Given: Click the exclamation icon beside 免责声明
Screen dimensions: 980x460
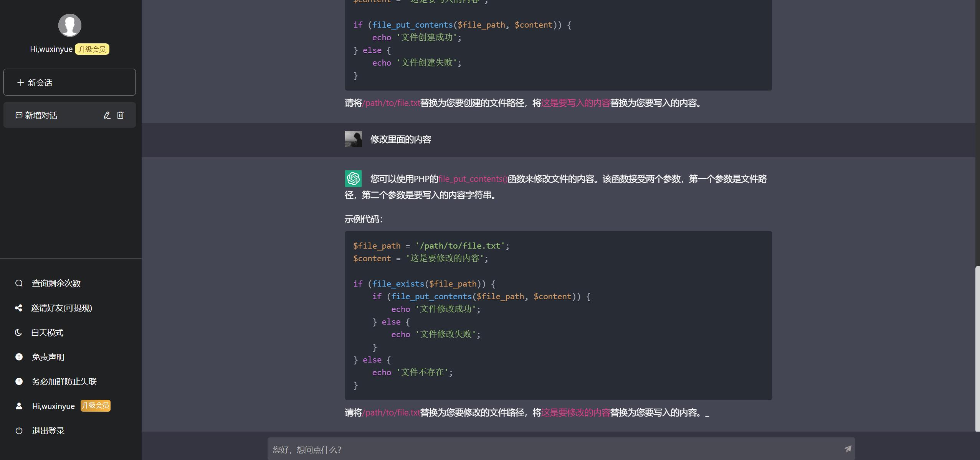Looking at the screenshot, I should [x=19, y=357].
